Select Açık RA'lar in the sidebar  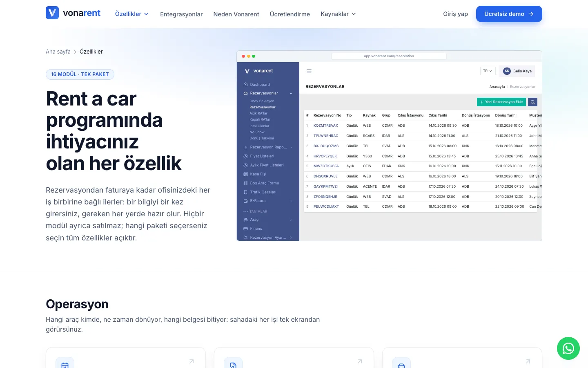click(258, 113)
